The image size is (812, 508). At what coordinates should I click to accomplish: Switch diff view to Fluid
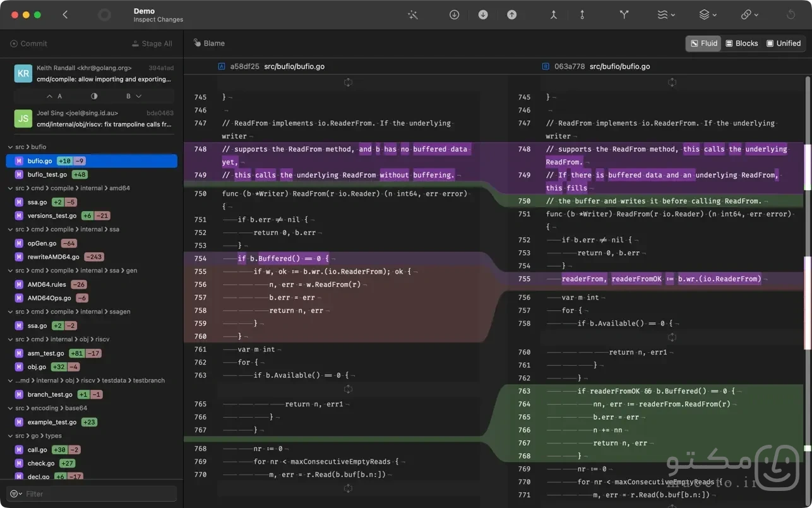pos(703,43)
